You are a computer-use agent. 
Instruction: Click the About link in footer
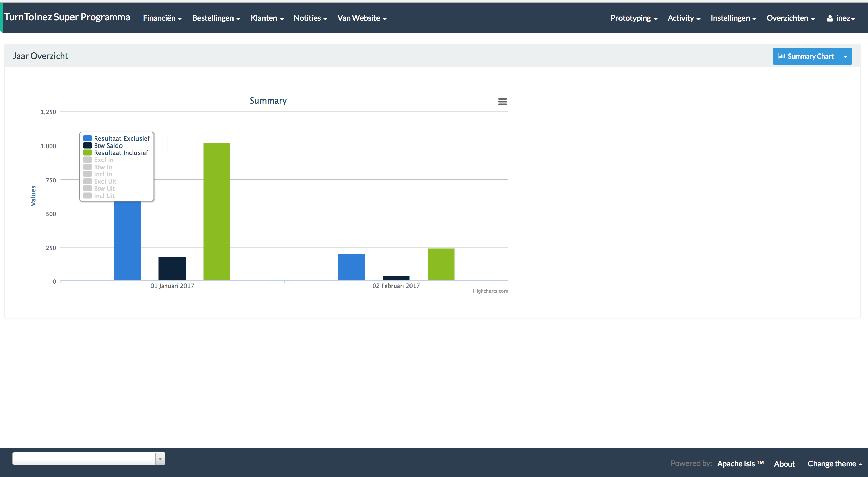(784, 464)
